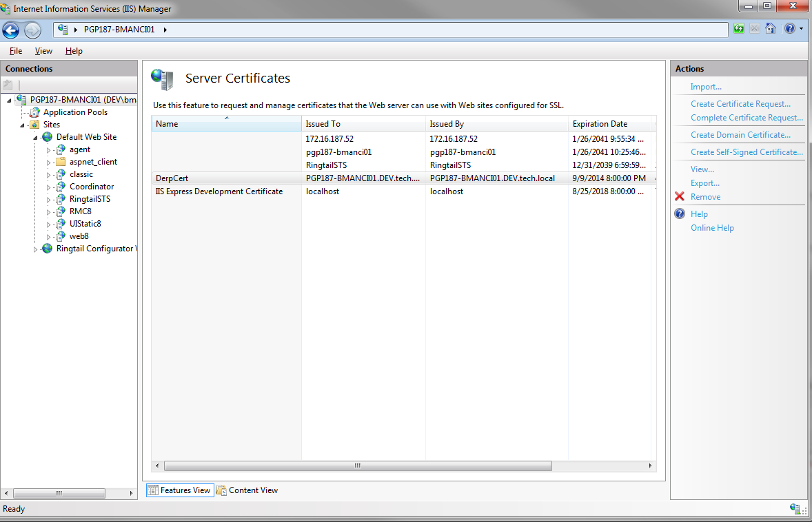
Task: Click the Connections pane horizontal scrollbar thumb
Action: (59, 494)
